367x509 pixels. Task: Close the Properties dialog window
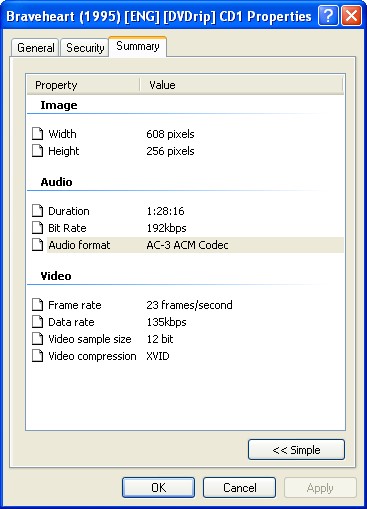point(352,16)
